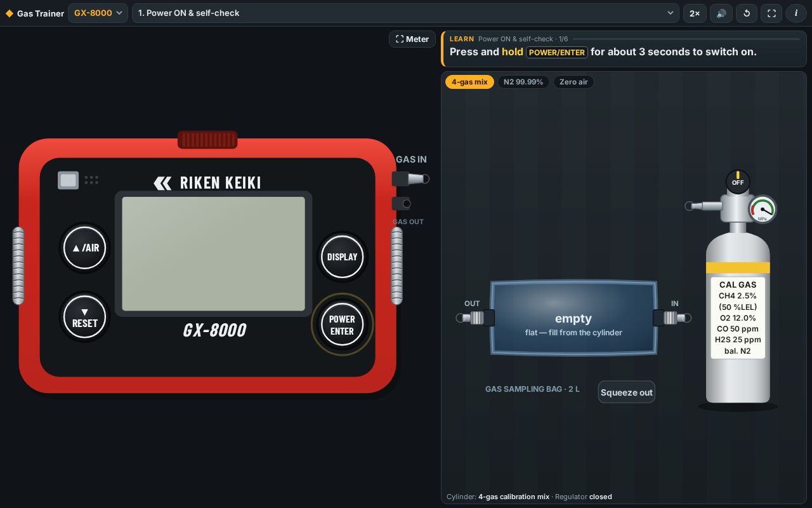Image resolution: width=812 pixels, height=508 pixels.
Task: Toggle the Meter focus view button
Action: click(x=412, y=39)
